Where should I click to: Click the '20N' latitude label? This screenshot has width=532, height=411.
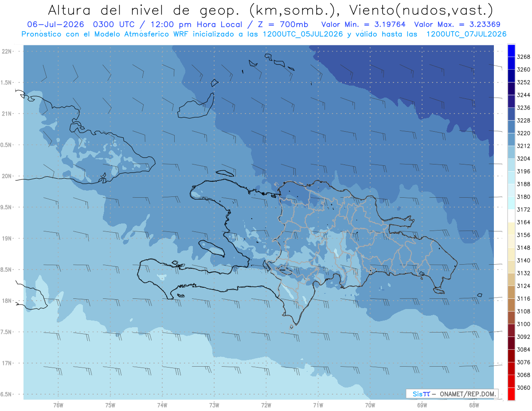tap(7, 176)
